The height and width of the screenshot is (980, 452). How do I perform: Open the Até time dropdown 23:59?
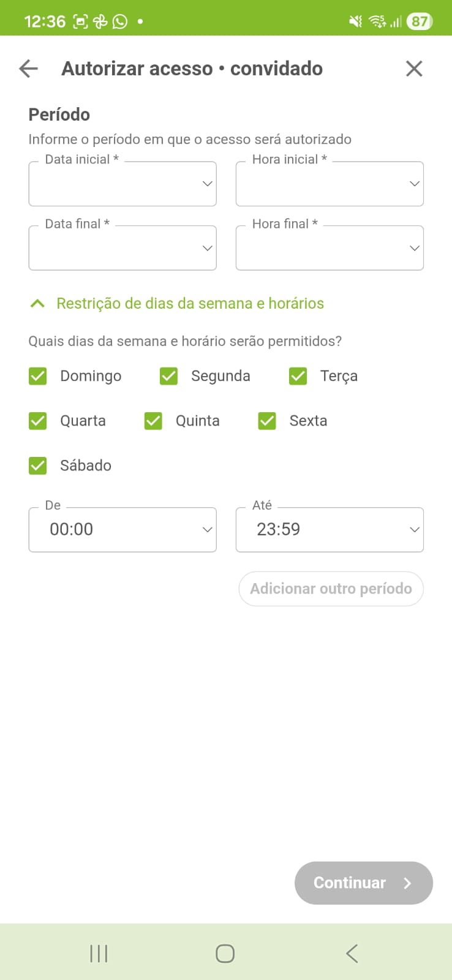point(330,530)
